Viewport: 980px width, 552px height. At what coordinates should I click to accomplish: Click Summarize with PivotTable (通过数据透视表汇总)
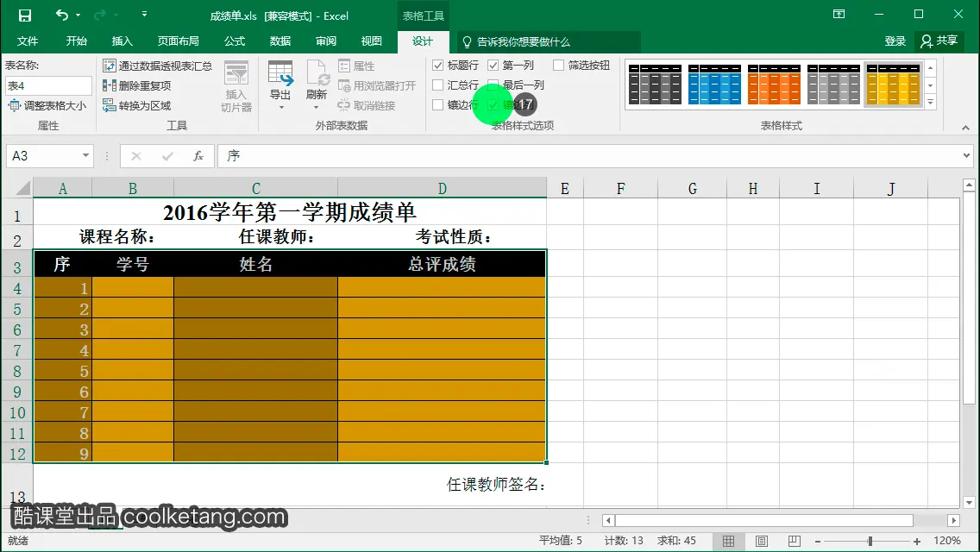158,66
